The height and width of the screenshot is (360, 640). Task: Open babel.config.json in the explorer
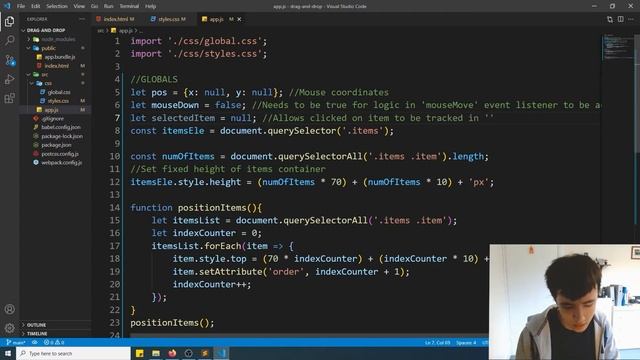pos(61,127)
